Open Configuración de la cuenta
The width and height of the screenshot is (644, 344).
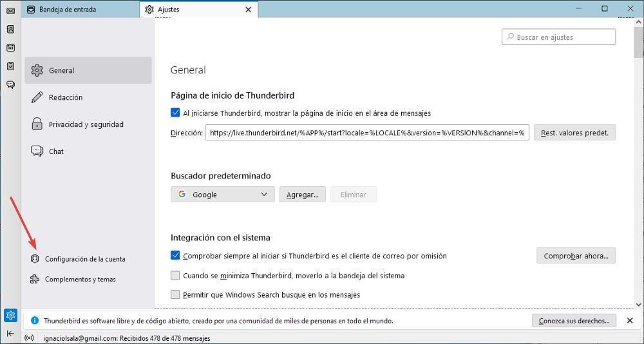78,259
